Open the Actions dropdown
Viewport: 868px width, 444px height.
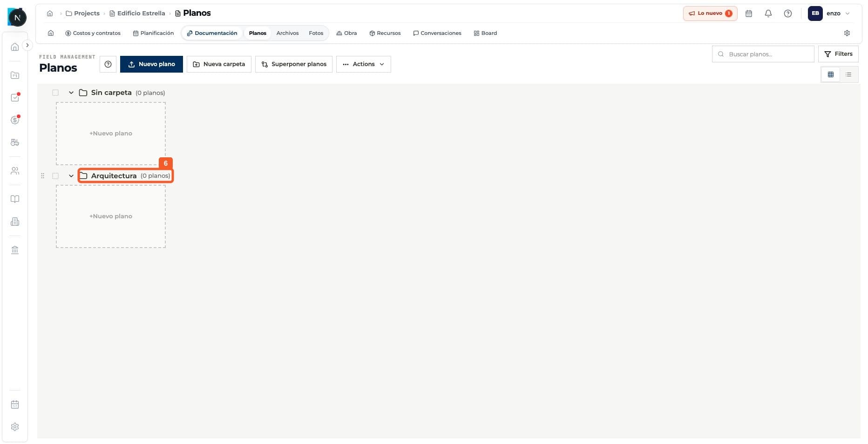coord(363,64)
